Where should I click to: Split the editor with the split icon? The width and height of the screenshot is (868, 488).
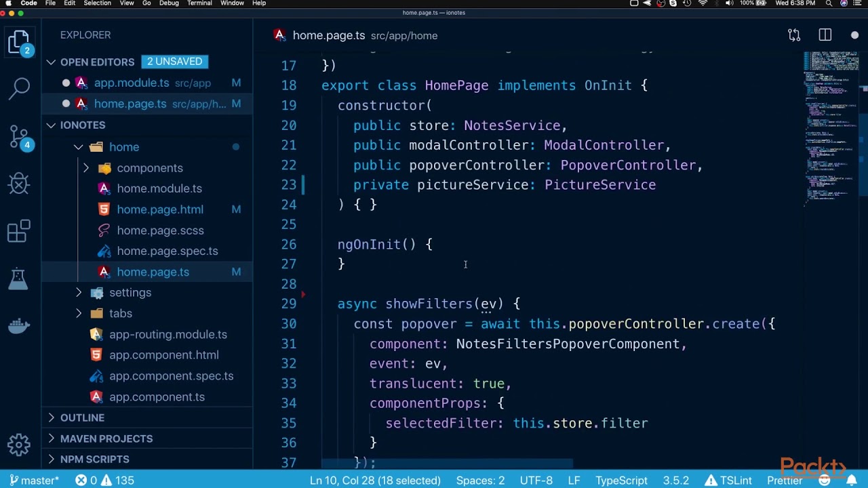(x=825, y=35)
